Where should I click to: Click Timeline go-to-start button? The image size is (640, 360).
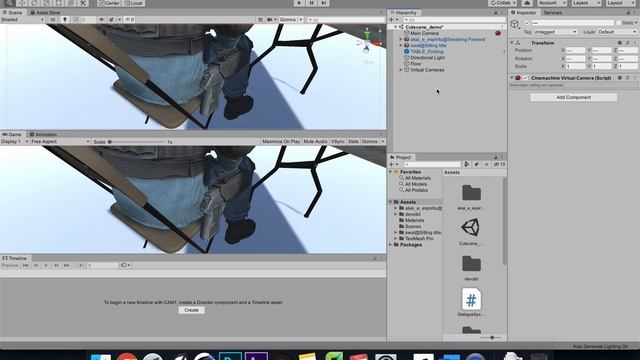point(26,265)
